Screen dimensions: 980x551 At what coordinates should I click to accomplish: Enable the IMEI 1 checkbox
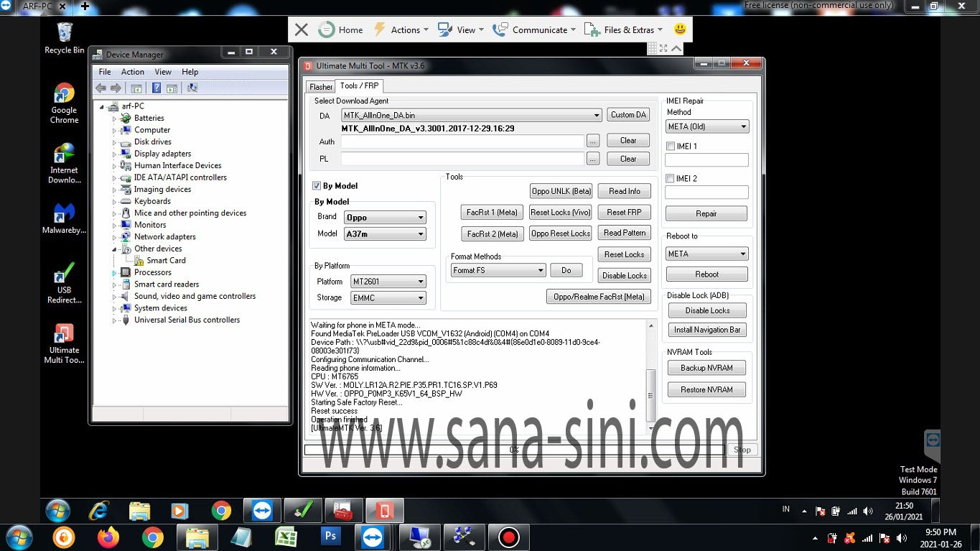point(671,146)
